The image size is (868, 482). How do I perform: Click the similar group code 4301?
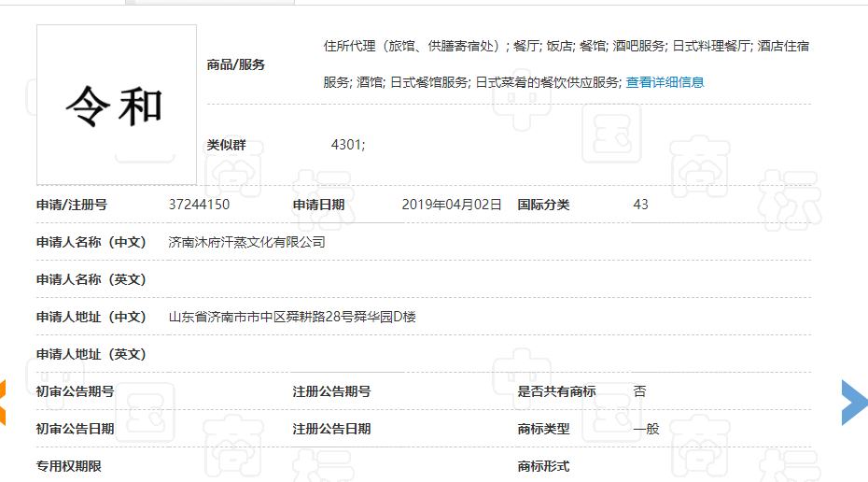coord(348,145)
